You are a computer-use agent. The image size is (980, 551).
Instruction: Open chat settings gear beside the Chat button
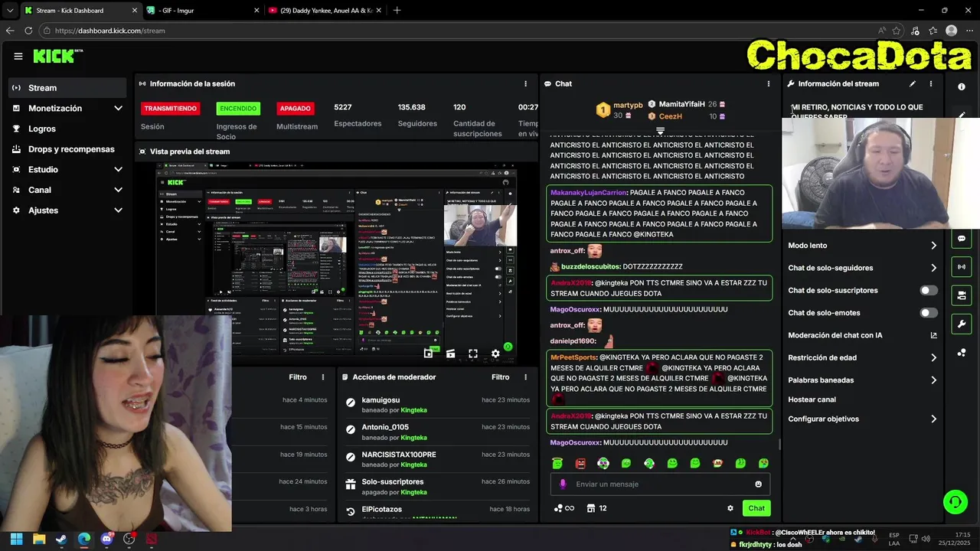(x=730, y=508)
